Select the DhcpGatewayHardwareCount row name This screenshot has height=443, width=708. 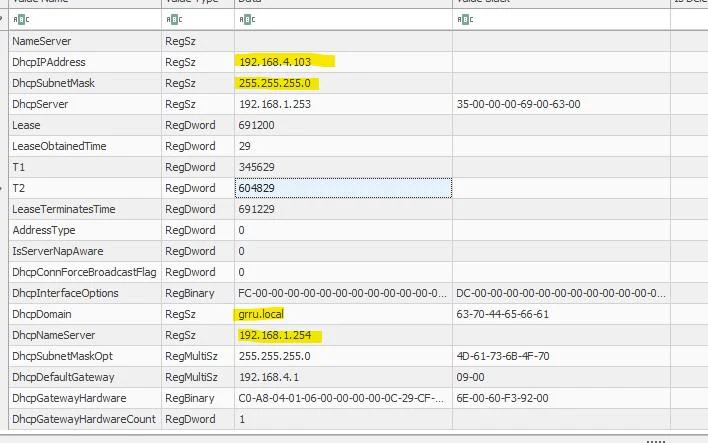pos(84,419)
